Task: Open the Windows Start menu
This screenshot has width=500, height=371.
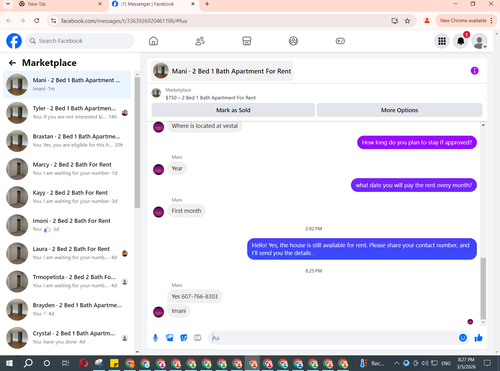Action: pyautogui.click(x=9, y=363)
